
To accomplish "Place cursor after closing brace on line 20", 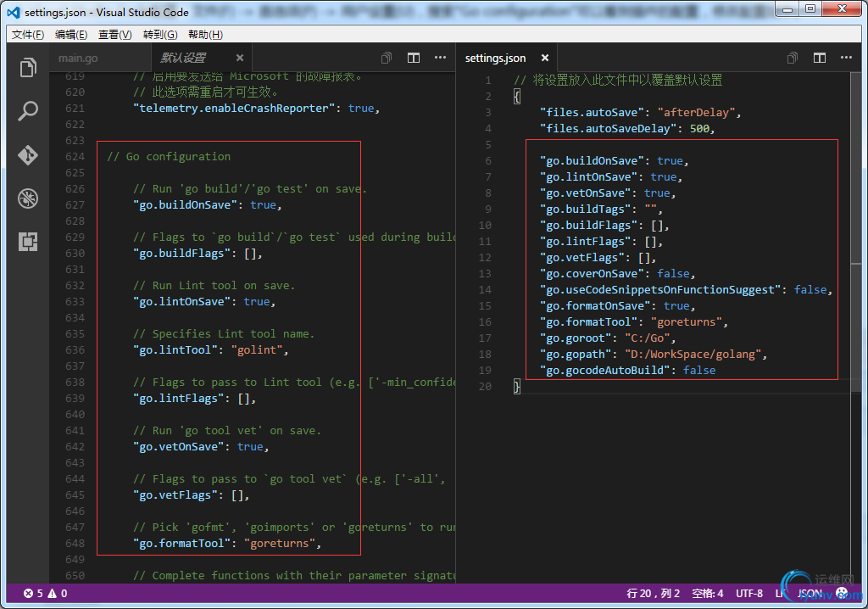I will (x=521, y=386).
